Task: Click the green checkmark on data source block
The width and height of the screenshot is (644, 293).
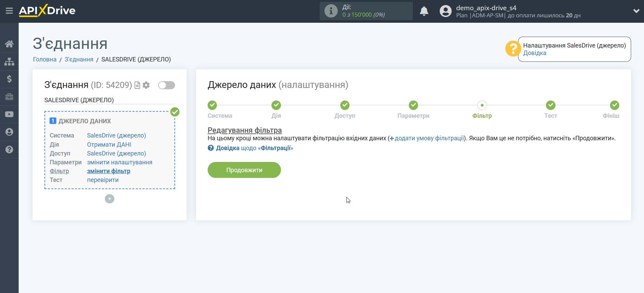Action: tap(175, 112)
